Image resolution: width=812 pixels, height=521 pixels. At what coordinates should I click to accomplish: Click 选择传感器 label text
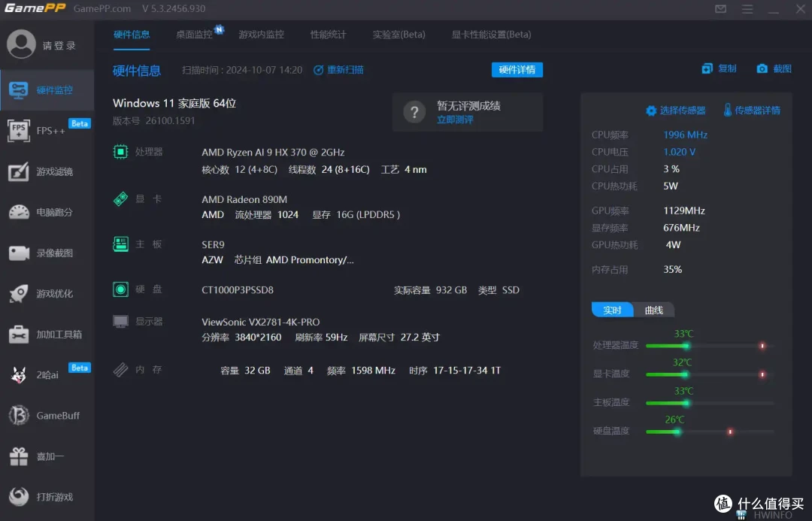pos(682,111)
